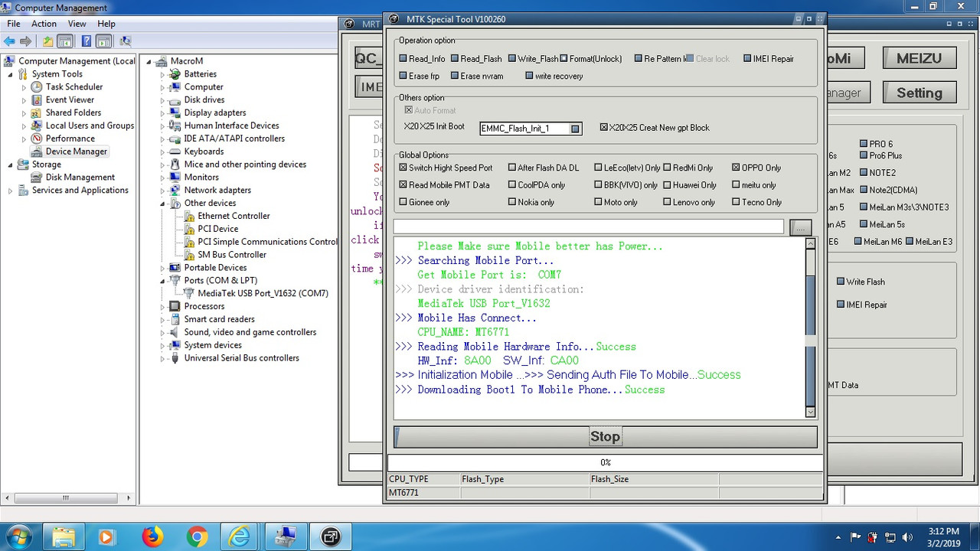
Task: Select the Event Viewer icon
Action: click(37, 100)
